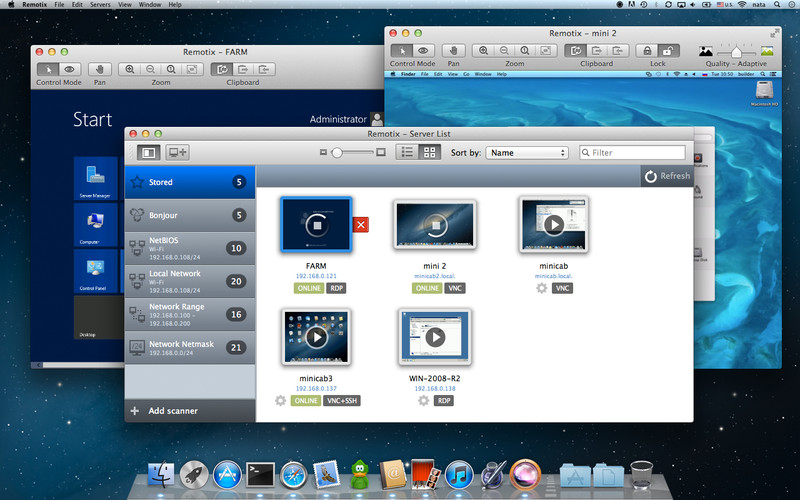800x500 pixels.
Task: Toggle the sidebar view button in Server List
Action: tap(148, 152)
